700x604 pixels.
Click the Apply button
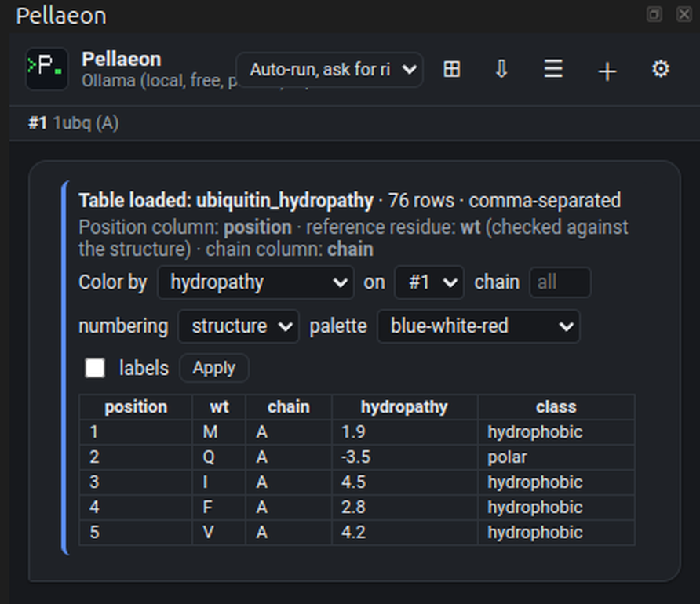tap(213, 368)
